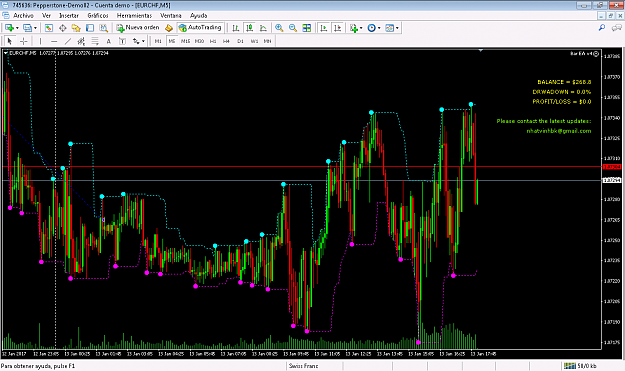Click the 'EURCHF,M5' chart title text
The height and width of the screenshot is (371, 625).
(x=23, y=53)
